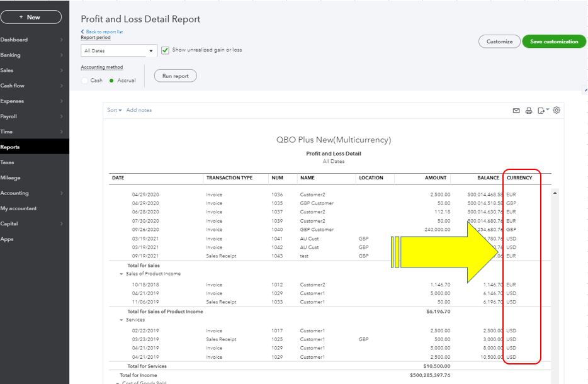
Task: Toggle Show unrealized gain or loss checkbox
Action: (x=166, y=50)
